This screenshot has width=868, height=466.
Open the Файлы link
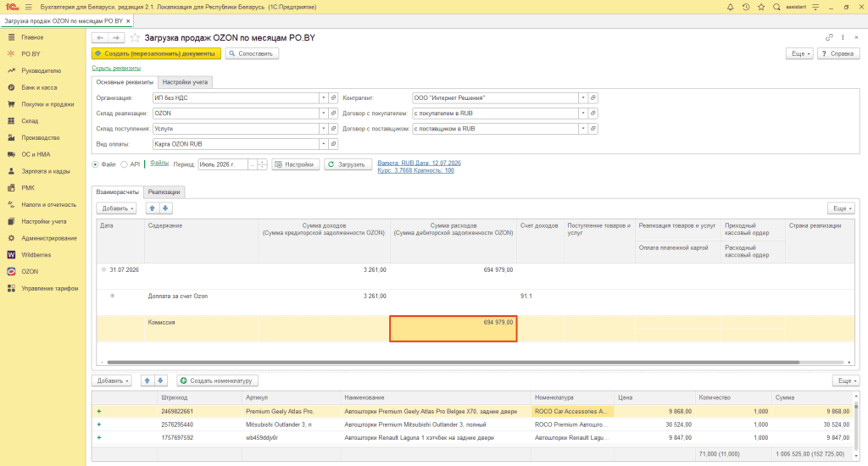[159, 164]
